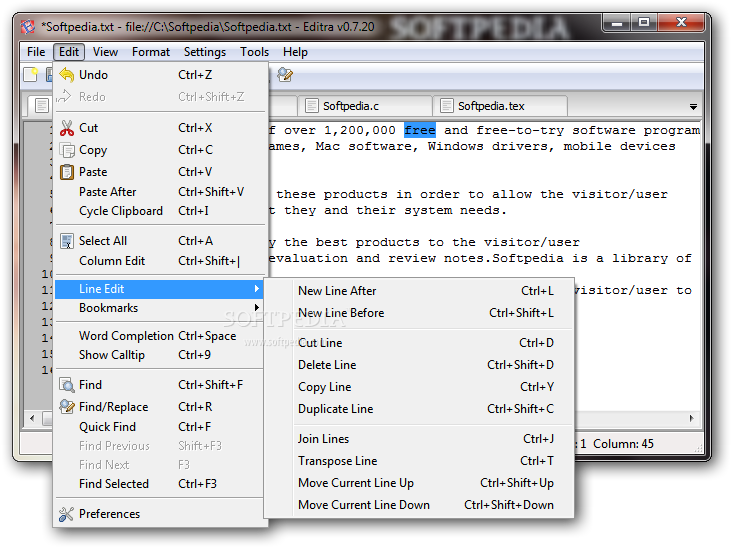732x548 pixels.
Task: Click the Cut scissors icon
Action: tap(67, 128)
